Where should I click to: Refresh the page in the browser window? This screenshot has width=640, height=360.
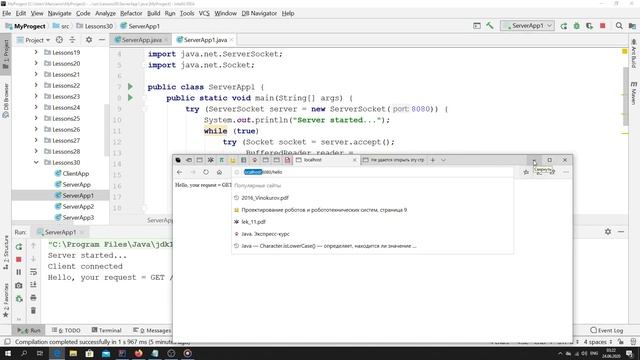click(206, 172)
